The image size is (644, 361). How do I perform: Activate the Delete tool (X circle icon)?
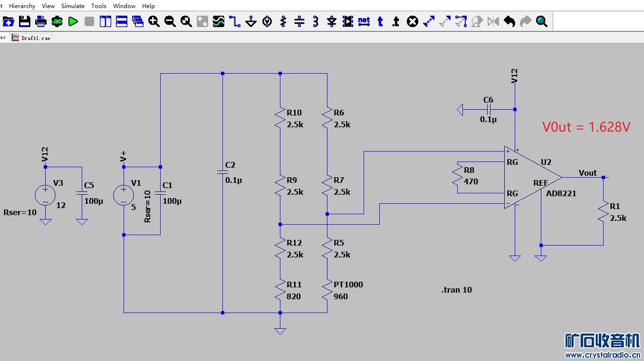tap(413, 21)
